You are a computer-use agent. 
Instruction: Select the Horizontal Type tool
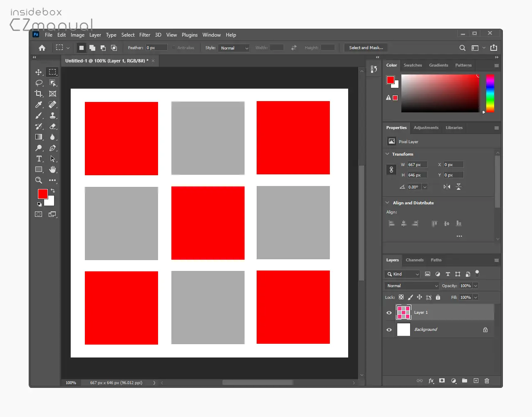point(39,159)
